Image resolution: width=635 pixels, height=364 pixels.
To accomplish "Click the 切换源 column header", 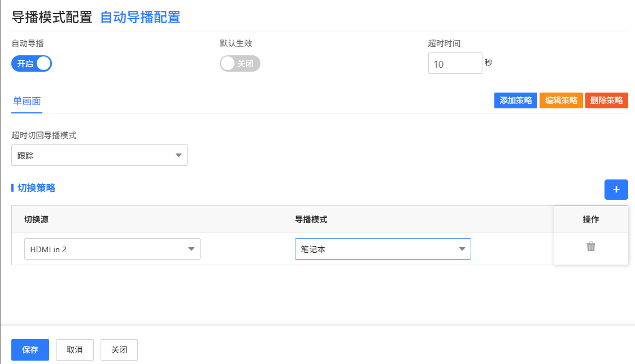I will 36,220.
